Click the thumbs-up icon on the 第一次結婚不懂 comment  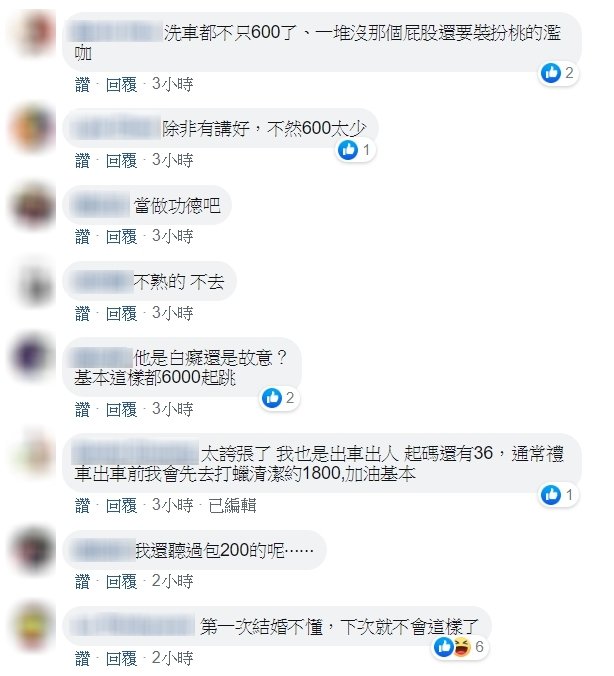(443, 647)
